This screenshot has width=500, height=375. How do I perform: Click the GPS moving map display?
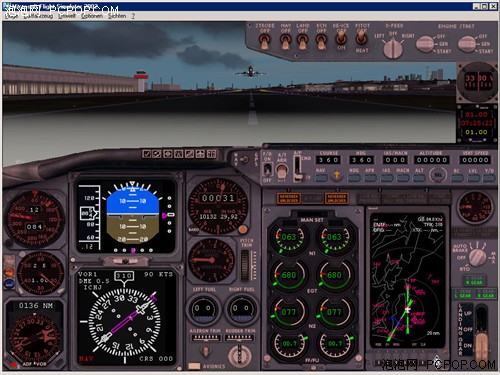(408, 281)
